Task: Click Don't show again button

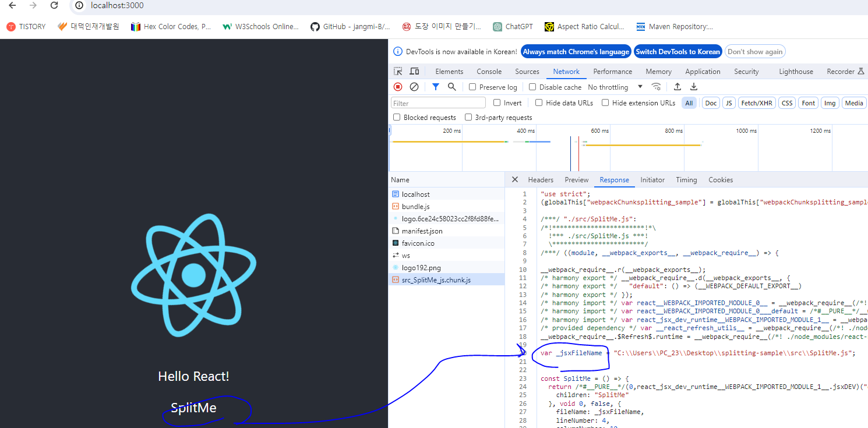Action: [x=755, y=52]
